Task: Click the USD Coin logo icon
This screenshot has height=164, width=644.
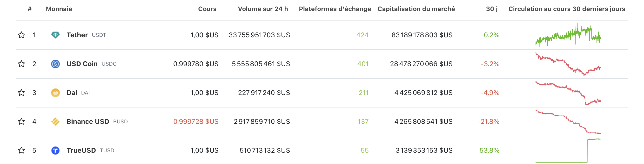Action: (55, 64)
